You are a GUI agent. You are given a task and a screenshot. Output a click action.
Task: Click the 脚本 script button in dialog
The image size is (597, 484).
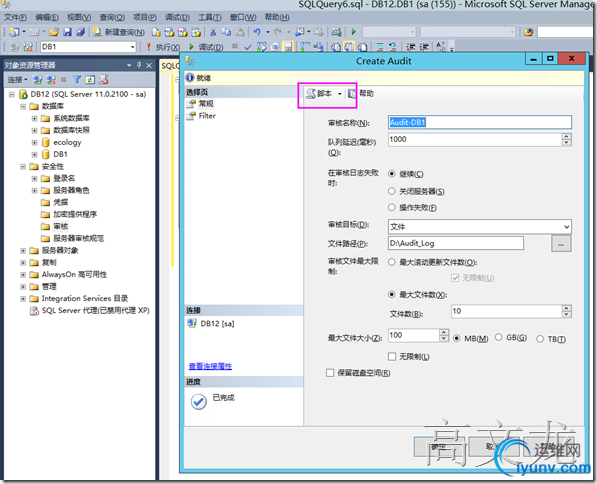320,93
